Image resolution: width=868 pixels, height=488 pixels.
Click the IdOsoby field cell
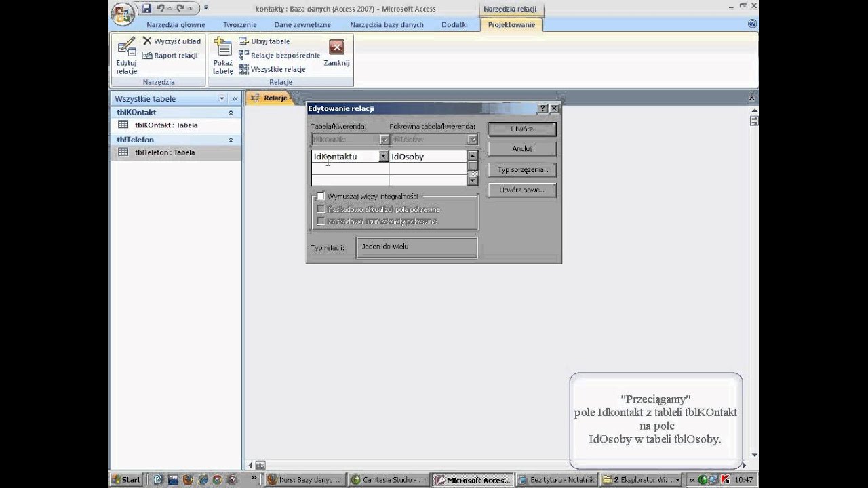(x=428, y=157)
